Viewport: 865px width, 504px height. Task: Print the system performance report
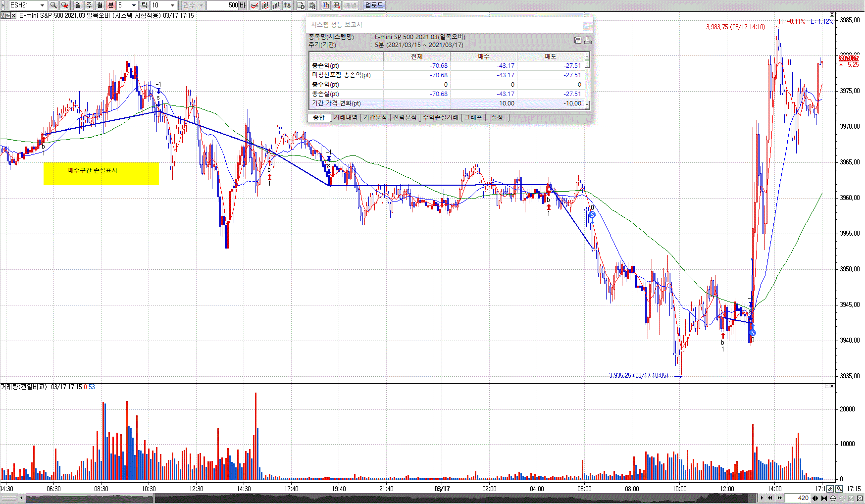pyautogui.click(x=588, y=40)
